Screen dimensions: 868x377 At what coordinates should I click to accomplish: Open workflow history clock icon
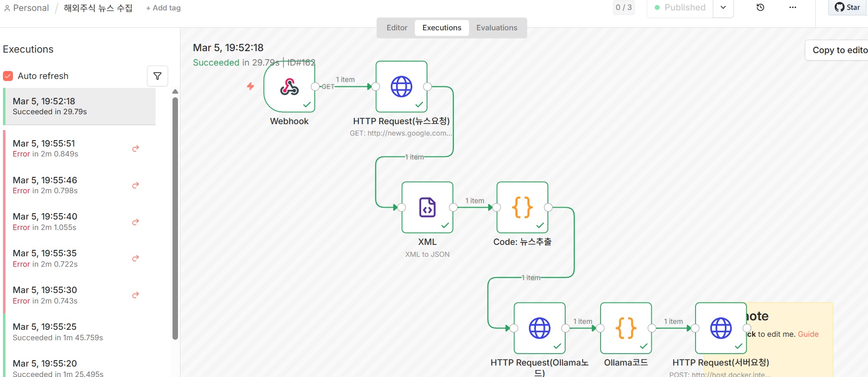coord(760,7)
